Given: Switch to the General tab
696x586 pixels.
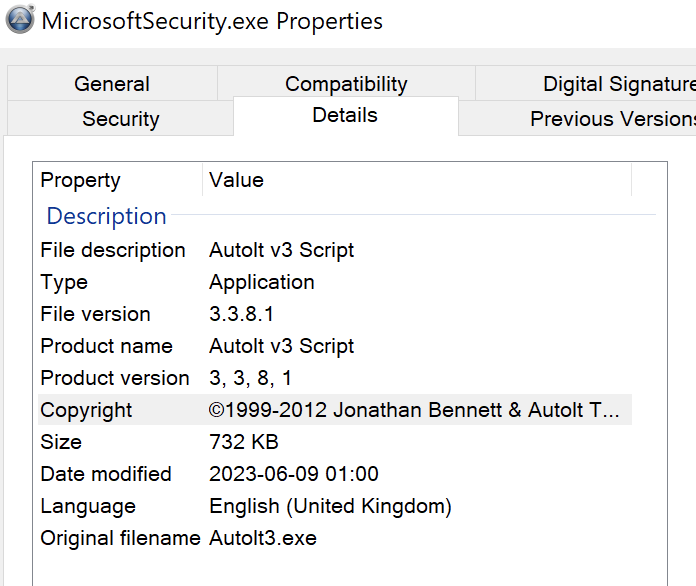Looking at the screenshot, I should [112, 83].
